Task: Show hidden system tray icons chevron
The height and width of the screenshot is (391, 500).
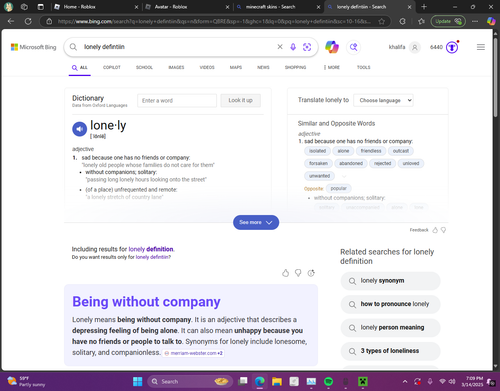Action: click(405, 381)
